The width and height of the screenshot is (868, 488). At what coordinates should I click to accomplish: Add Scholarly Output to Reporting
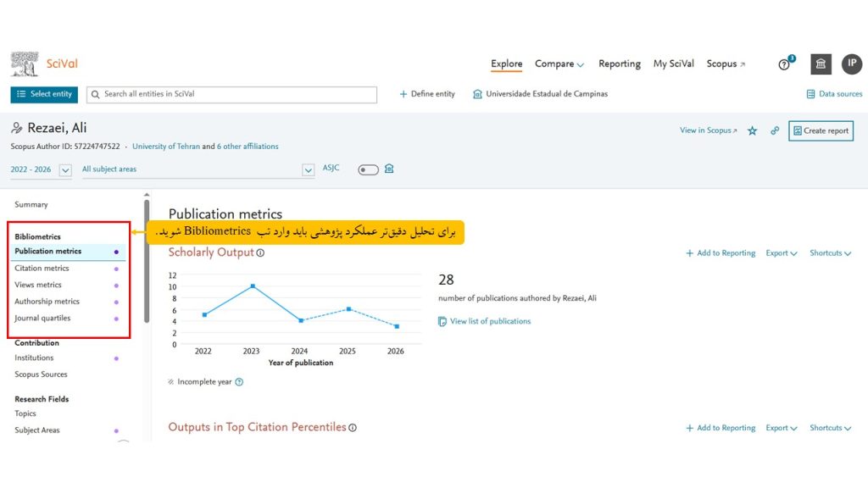click(x=721, y=252)
